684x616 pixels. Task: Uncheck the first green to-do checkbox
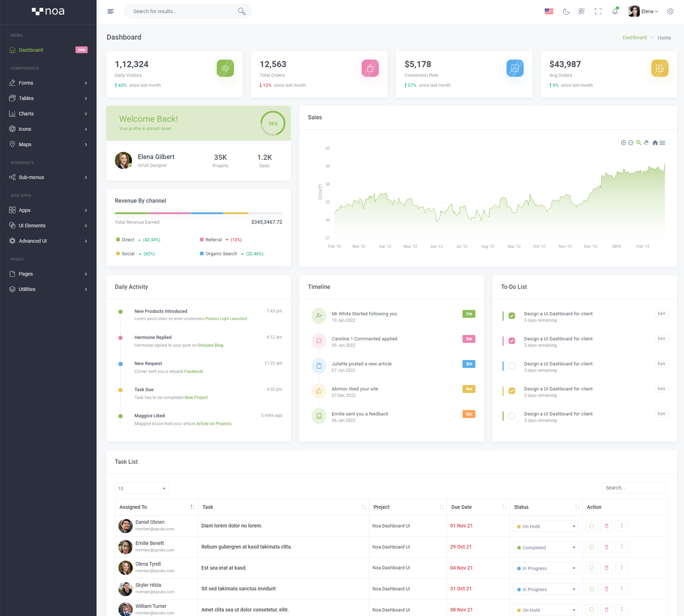[512, 316]
